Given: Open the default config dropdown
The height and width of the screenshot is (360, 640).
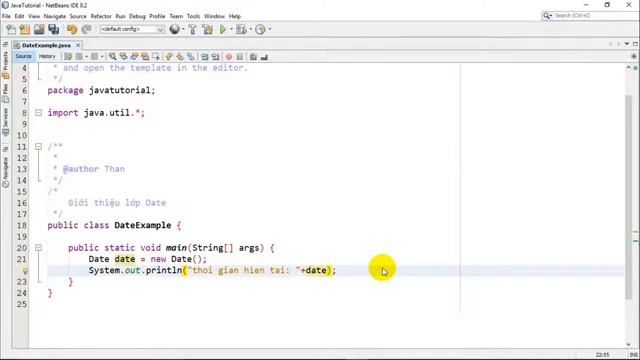Looking at the screenshot, I should [x=132, y=29].
